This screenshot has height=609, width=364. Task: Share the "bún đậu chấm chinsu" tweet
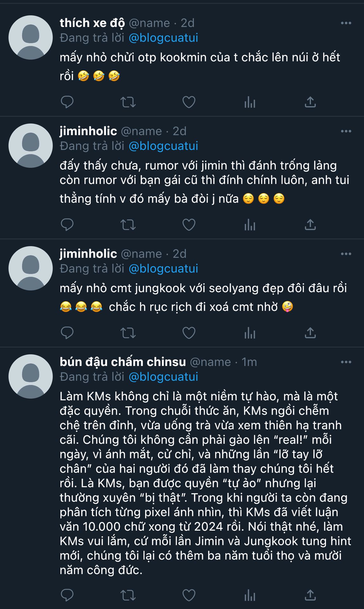[310, 595]
